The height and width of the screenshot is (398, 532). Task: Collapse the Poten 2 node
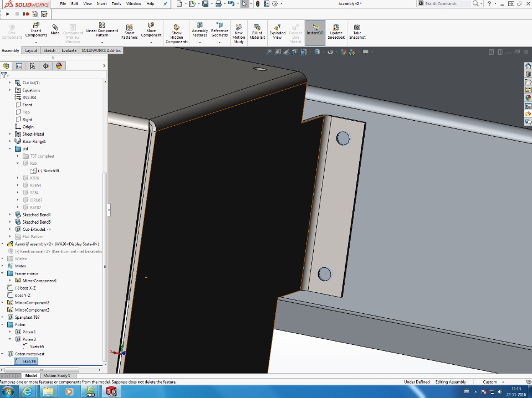pyautogui.click(x=10, y=339)
